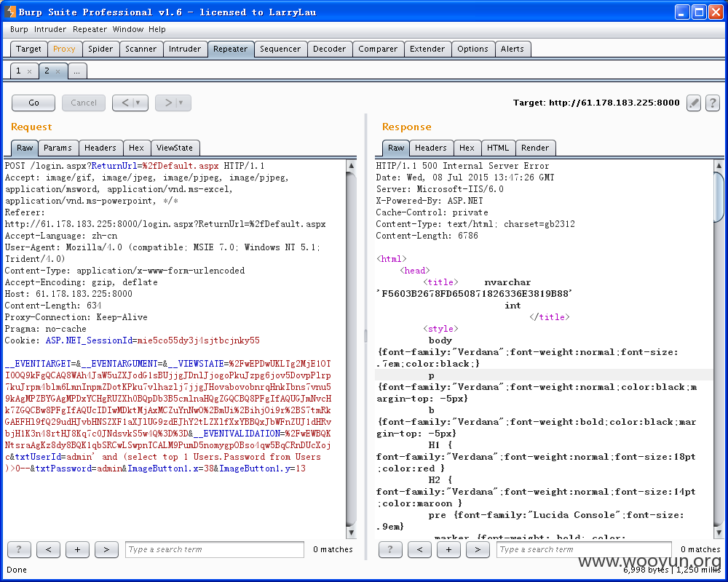The height and width of the screenshot is (582, 728).
Task: Open the Intruder menu
Action: pos(50,29)
